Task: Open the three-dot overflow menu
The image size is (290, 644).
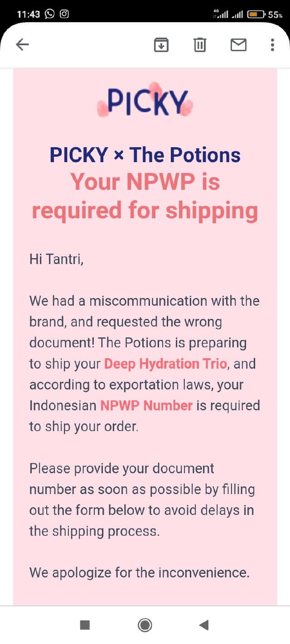Action: click(272, 45)
